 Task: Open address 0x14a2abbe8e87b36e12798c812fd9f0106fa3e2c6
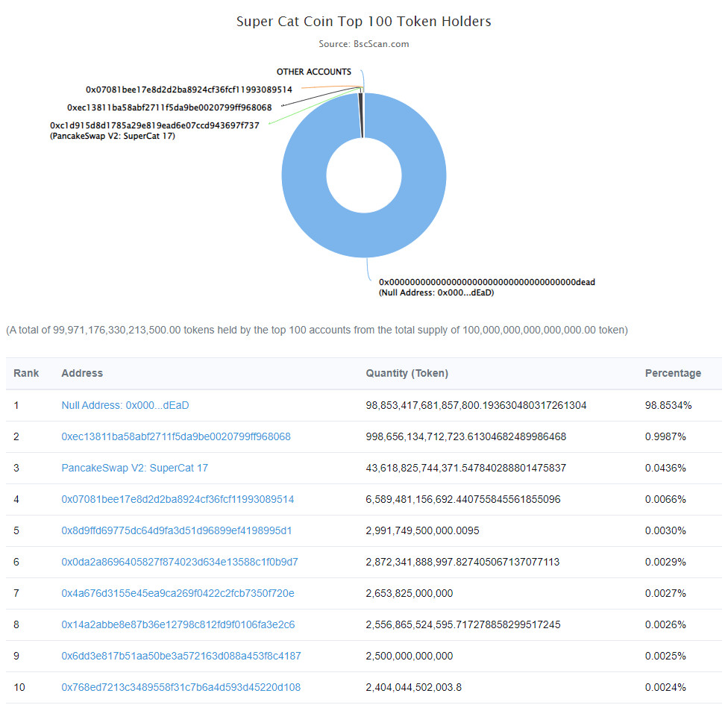178,624
